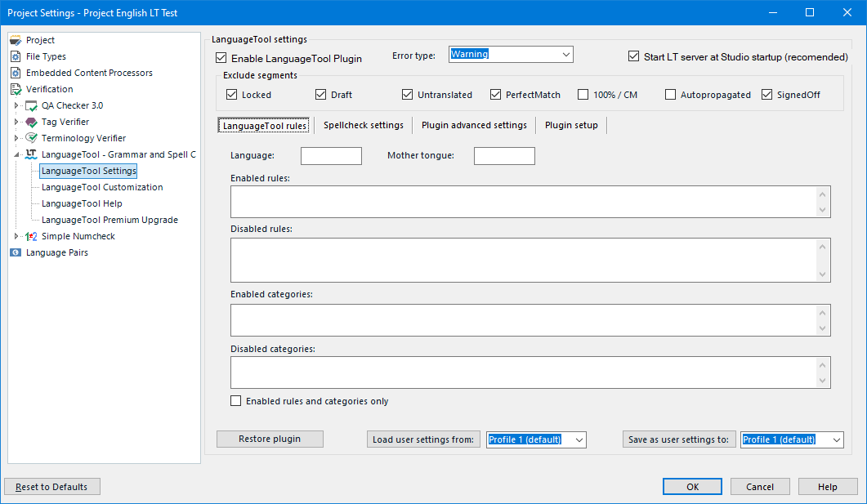Toggle the Autopropagated exclude checkbox

(671, 95)
